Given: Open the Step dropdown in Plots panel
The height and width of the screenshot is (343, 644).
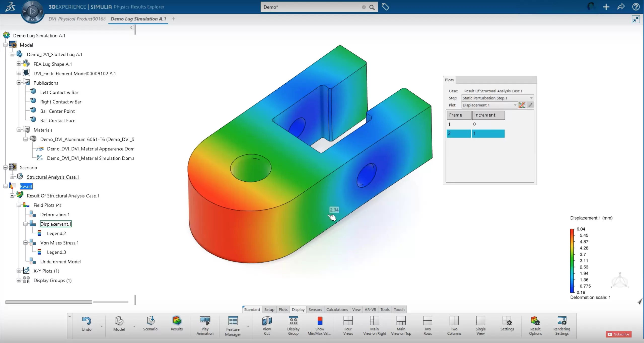Looking at the screenshot, I should 497,98.
